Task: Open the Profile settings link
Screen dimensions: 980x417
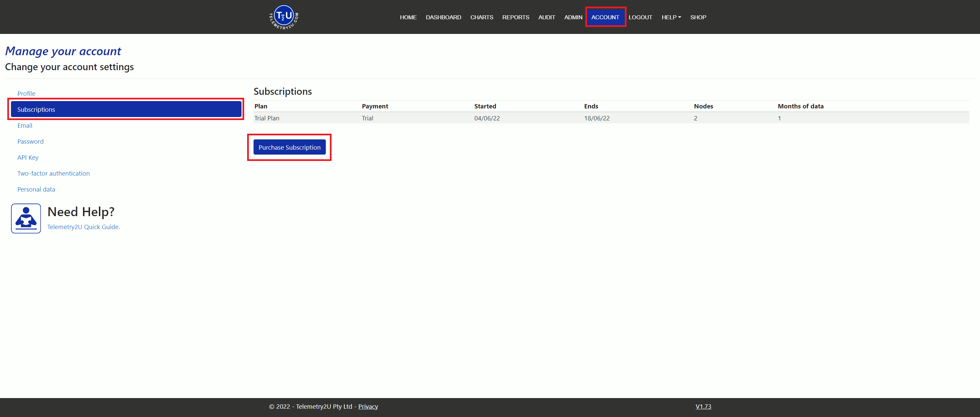Action: point(26,93)
